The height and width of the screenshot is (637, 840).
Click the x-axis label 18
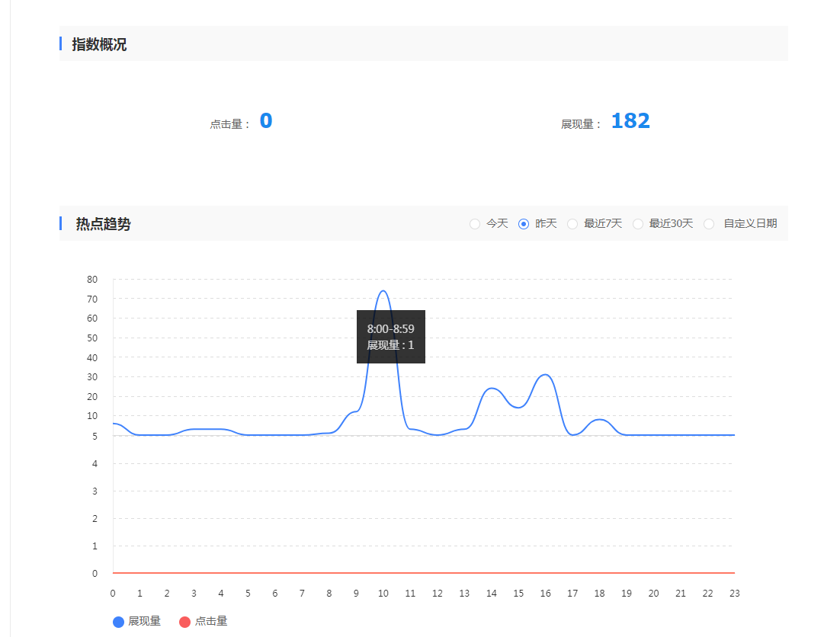(x=599, y=593)
